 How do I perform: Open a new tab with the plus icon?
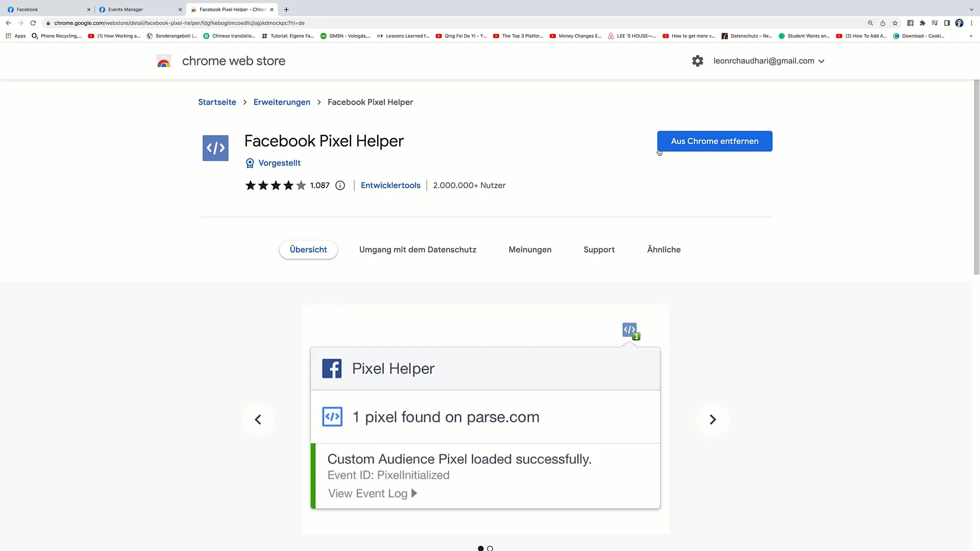coord(286,10)
